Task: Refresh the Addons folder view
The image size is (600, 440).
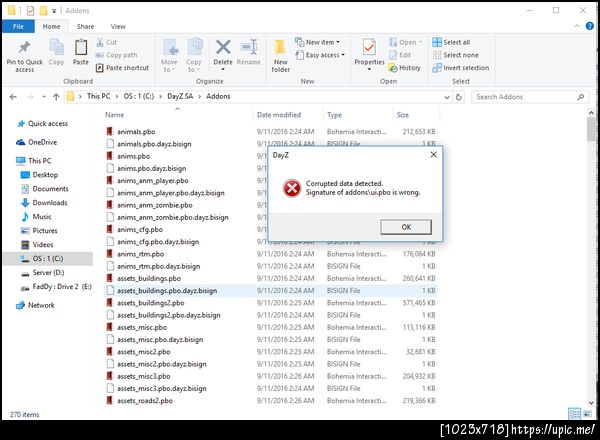Action: pyautogui.click(x=458, y=97)
